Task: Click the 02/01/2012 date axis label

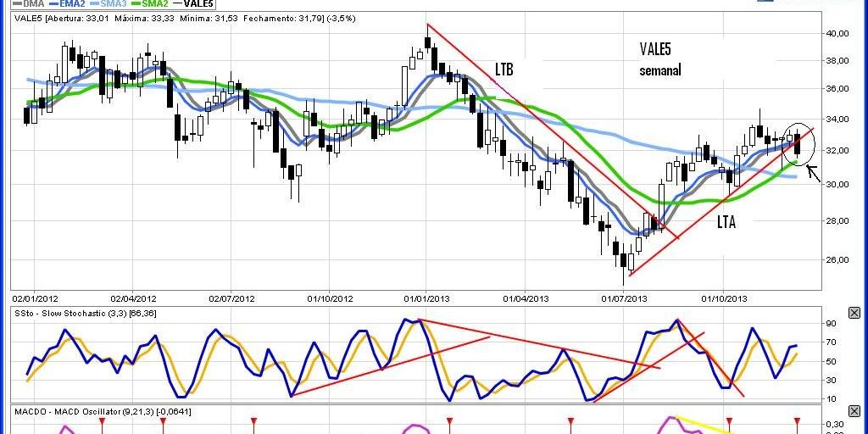Action: tap(34, 299)
